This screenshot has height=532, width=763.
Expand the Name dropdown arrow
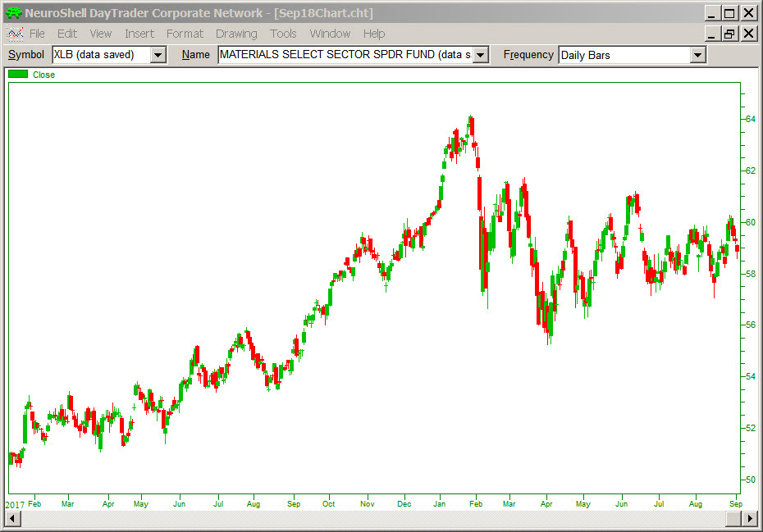coord(480,55)
